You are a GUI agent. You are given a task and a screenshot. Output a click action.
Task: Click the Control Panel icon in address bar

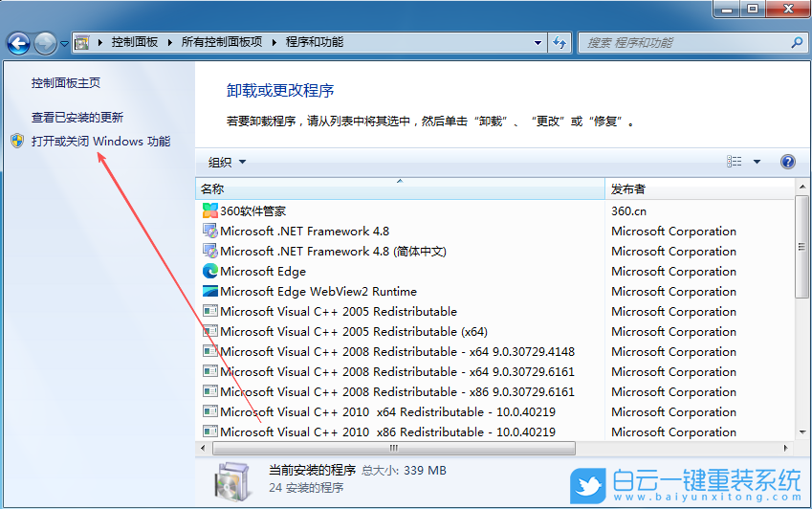point(82,42)
